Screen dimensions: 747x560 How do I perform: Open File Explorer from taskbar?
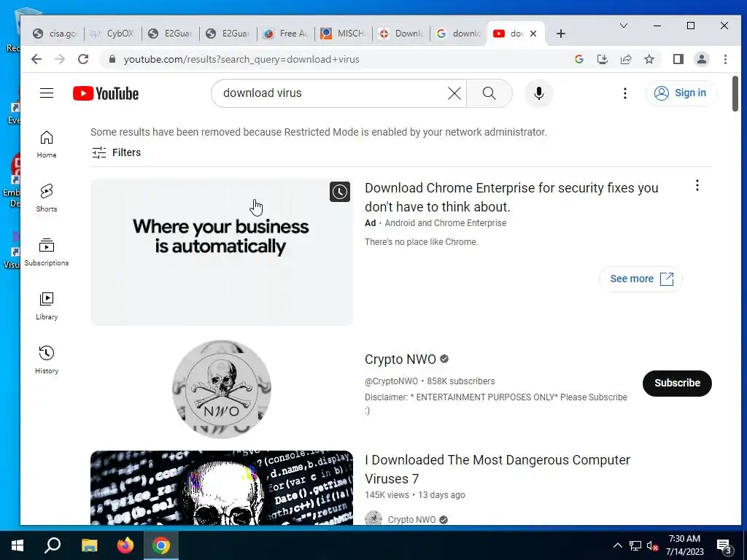89,545
